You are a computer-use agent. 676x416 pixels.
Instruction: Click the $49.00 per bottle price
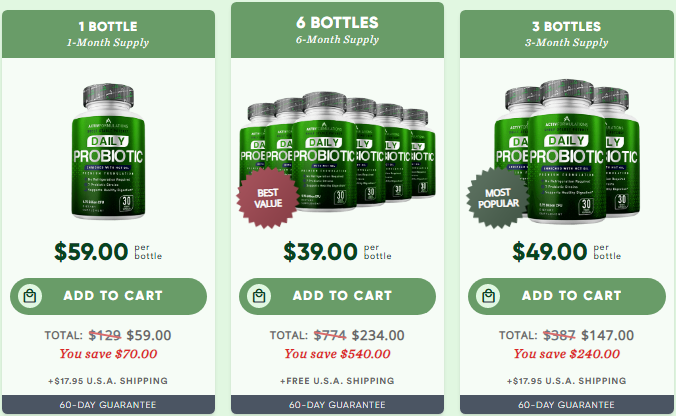[567, 252]
